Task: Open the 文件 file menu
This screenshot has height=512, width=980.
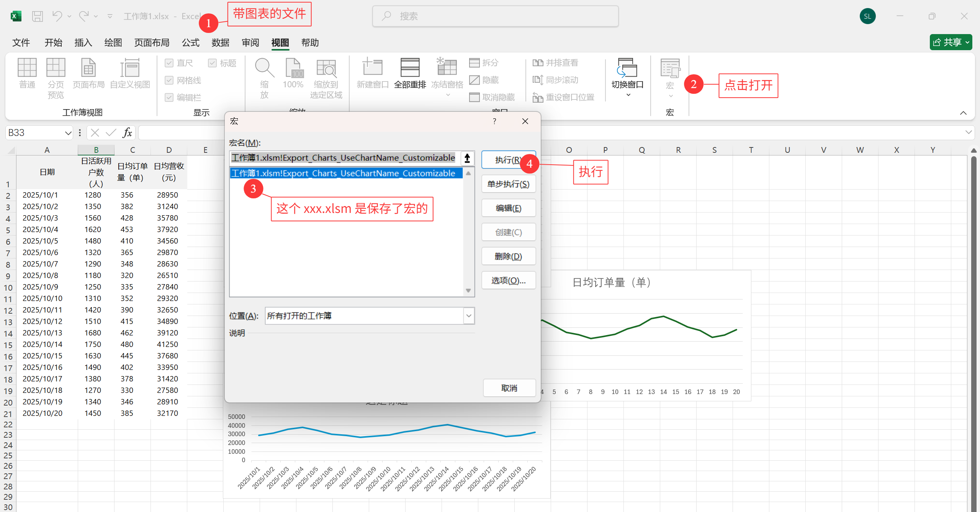Action: click(x=21, y=43)
